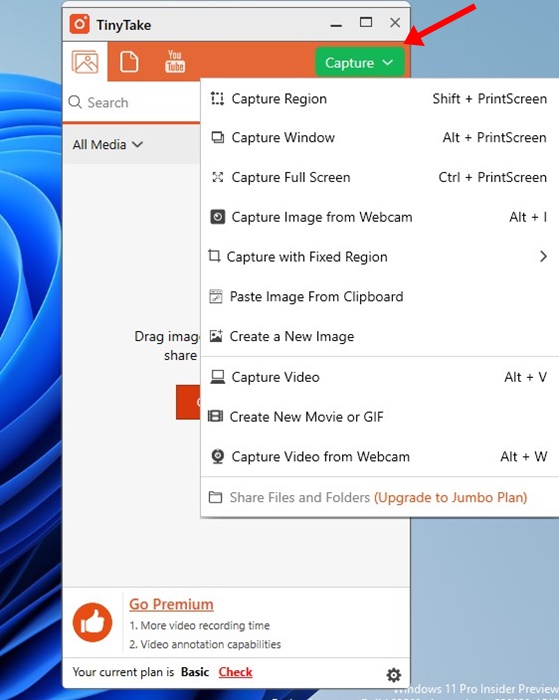559x700 pixels.
Task: Open settings gear icon at bottom
Action: [393, 675]
